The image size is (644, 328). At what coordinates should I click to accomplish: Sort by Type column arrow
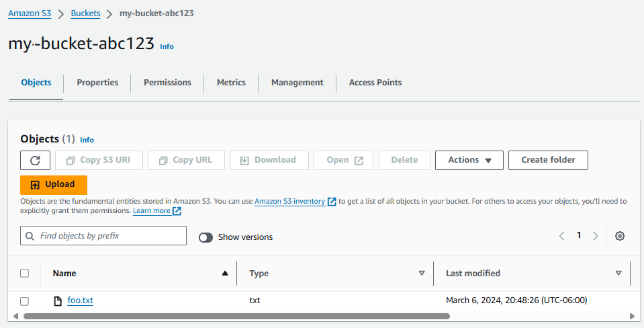pyautogui.click(x=422, y=273)
